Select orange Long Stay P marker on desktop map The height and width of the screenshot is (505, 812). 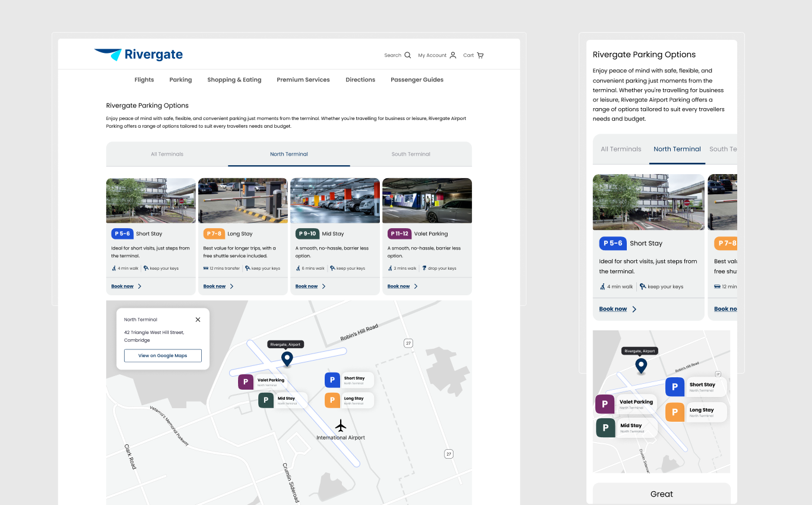(332, 400)
